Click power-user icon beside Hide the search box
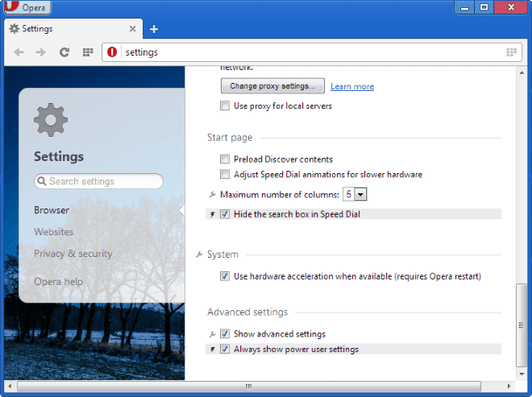The image size is (532, 397). coord(212,214)
